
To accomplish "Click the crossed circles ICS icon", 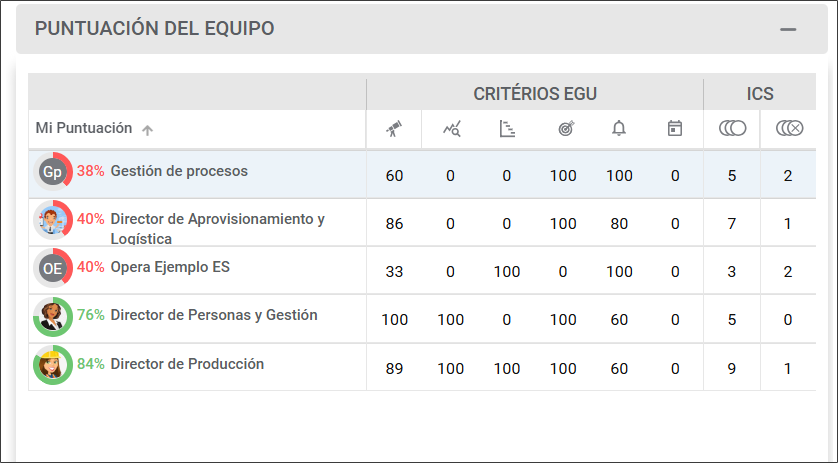I will click(x=788, y=128).
